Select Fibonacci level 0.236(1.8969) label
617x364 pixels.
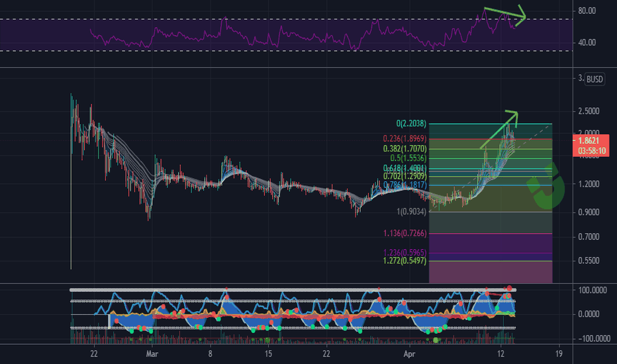point(404,138)
